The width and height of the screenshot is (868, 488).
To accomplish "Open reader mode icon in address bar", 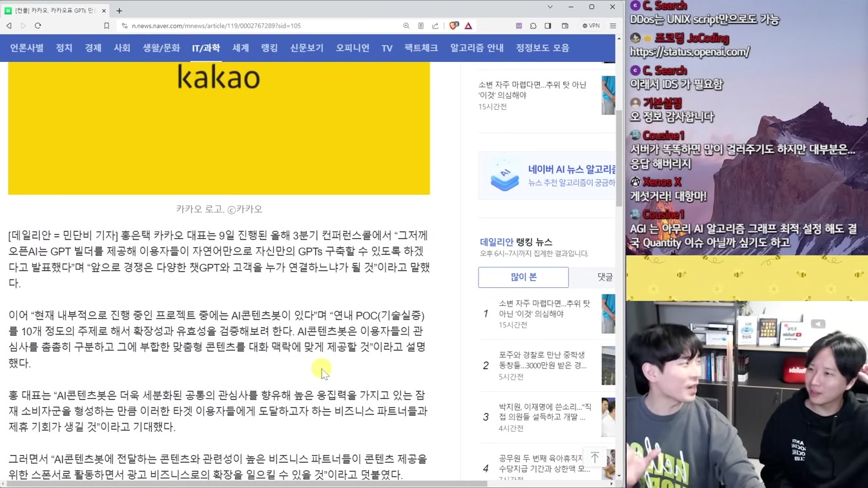I will [420, 26].
